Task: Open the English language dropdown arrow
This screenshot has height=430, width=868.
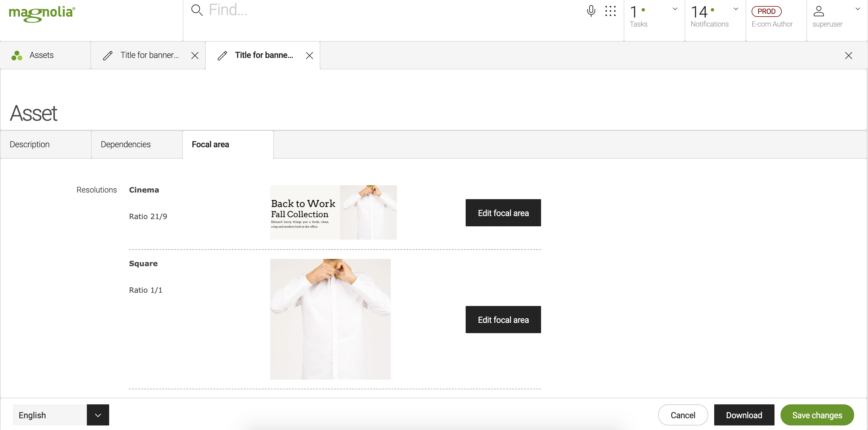Action: pyautogui.click(x=98, y=415)
